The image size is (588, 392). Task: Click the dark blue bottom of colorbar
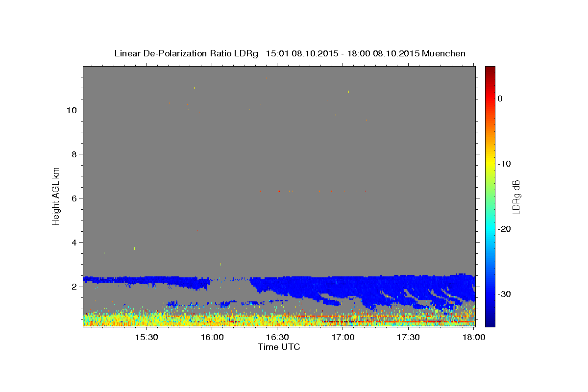click(490, 322)
